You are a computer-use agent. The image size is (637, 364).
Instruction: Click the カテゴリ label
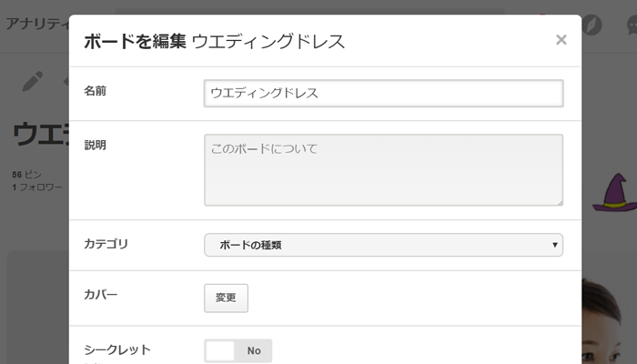pyautogui.click(x=106, y=244)
